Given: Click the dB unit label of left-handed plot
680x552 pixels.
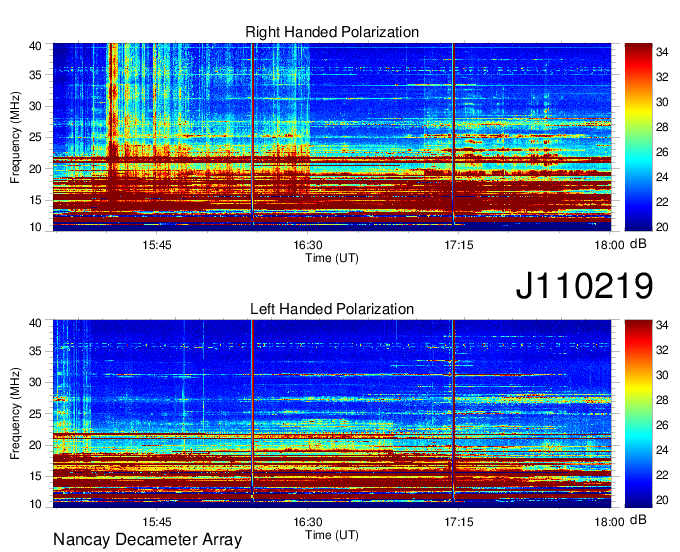Looking at the screenshot, I should coord(638,520).
